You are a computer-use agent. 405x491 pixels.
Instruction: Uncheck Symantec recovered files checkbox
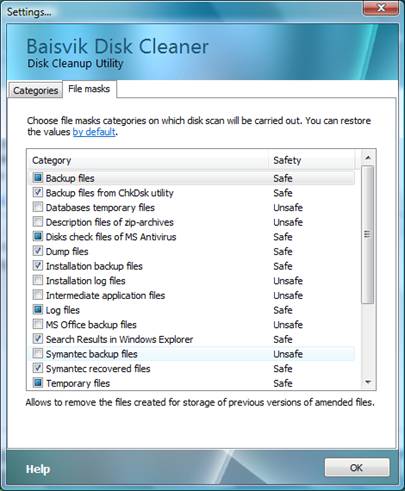pyautogui.click(x=38, y=368)
